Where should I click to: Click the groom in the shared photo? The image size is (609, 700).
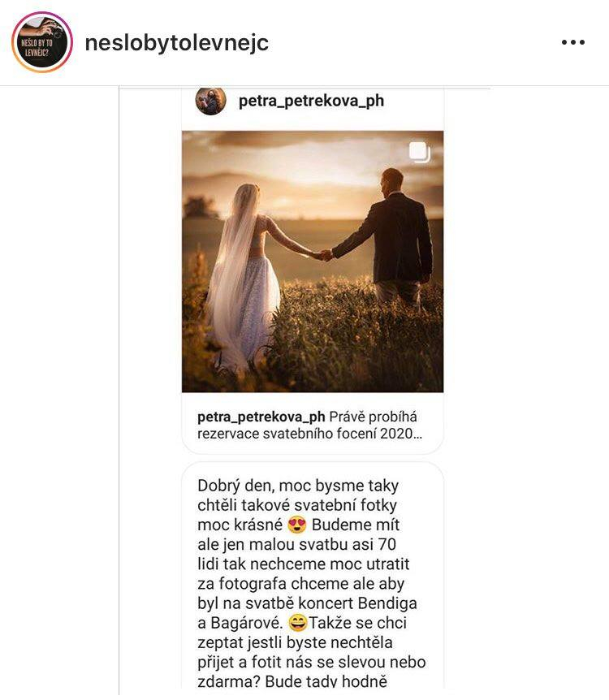tap(393, 236)
